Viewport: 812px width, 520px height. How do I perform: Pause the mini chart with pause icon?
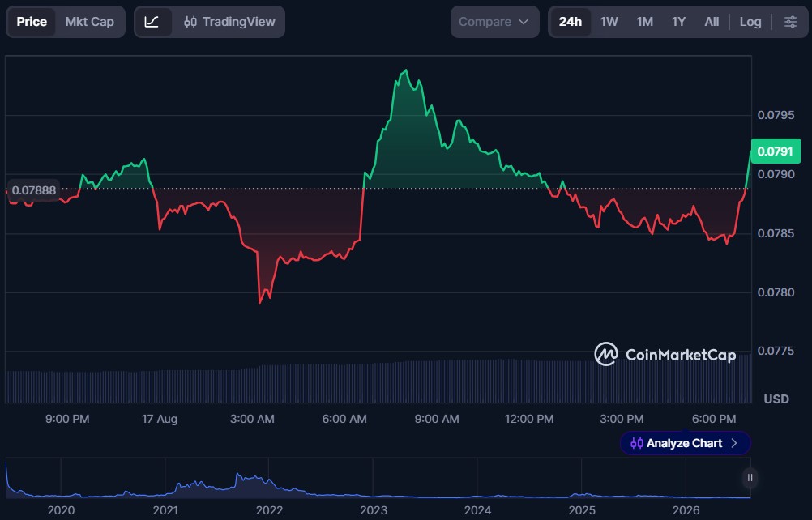[x=750, y=478]
